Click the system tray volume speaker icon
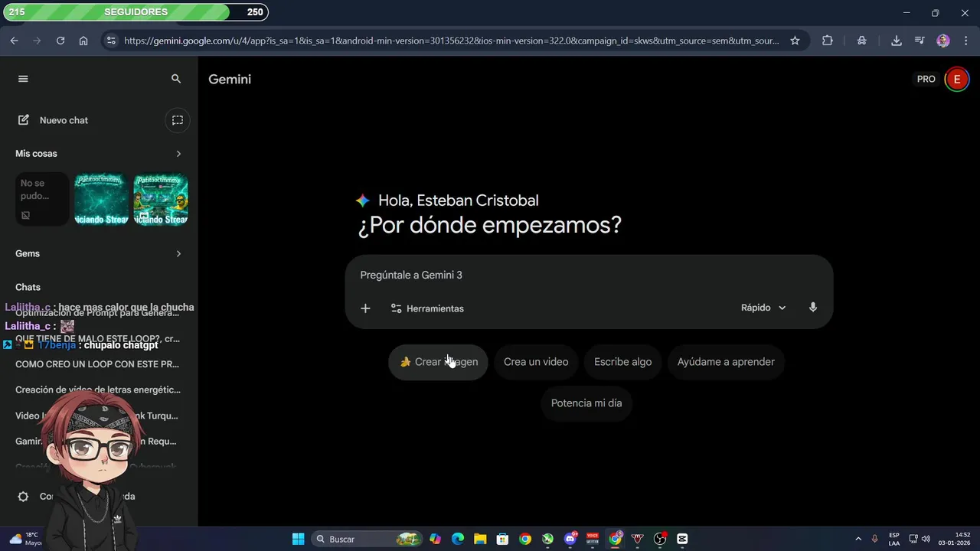The image size is (980, 551). point(926,539)
